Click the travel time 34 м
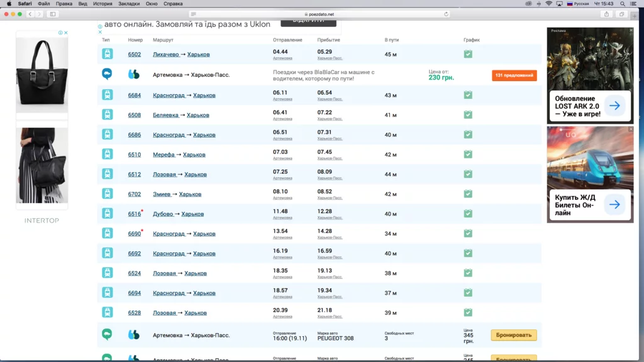The width and height of the screenshot is (644, 362). click(x=391, y=234)
